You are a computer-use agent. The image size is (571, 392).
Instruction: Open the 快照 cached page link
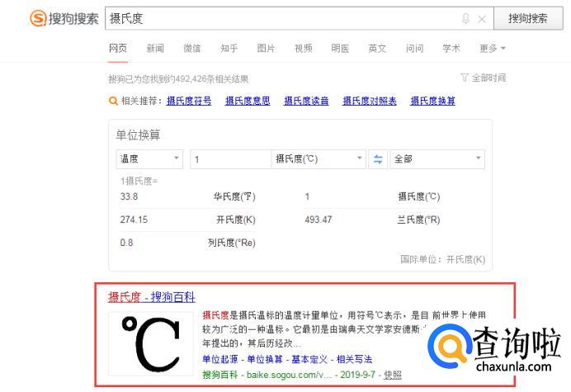[x=393, y=375]
